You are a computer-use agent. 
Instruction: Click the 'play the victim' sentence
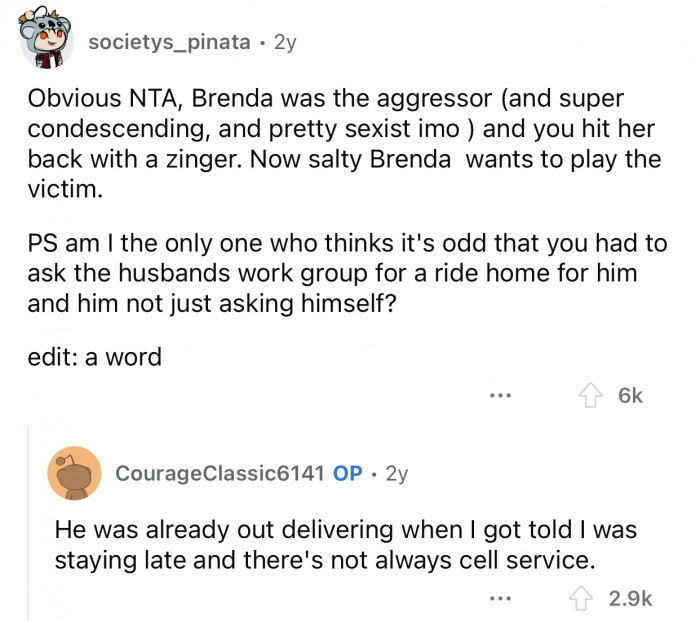tap(344, 174)
